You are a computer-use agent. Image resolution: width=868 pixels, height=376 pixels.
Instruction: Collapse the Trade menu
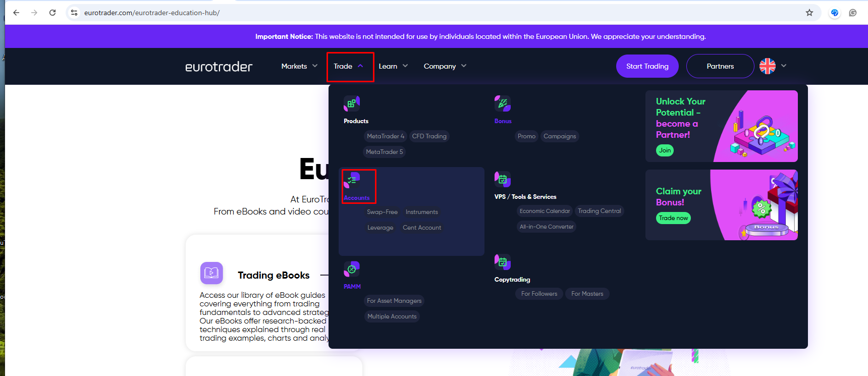pyautogui.click(x=349, y=66)
